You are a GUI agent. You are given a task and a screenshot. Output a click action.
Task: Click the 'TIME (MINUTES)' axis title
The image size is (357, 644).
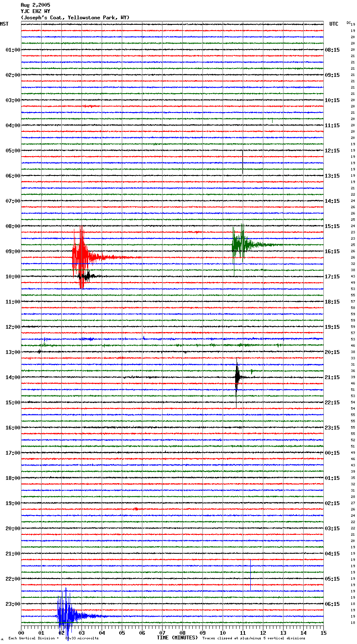click(177, 638)
